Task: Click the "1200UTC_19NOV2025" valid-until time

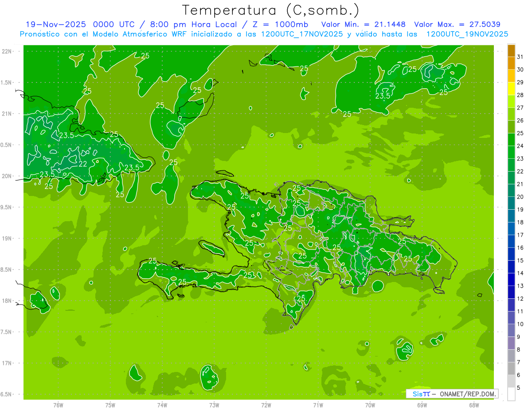Action: [x=467, y=34]
